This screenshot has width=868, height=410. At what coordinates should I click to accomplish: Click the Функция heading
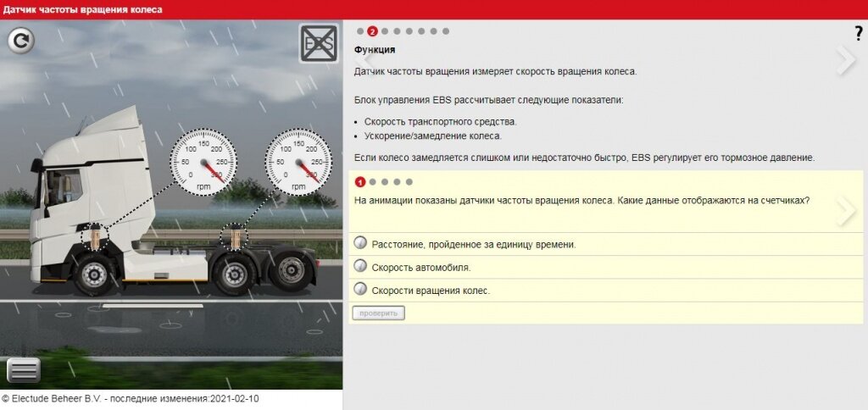(375, 50)
